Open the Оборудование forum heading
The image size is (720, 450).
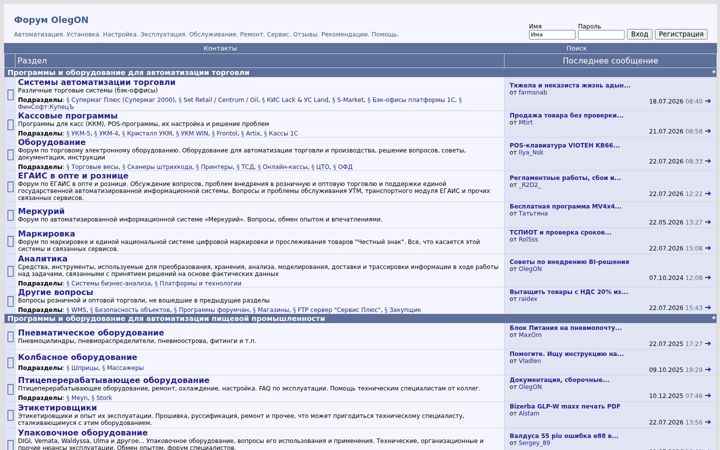pos(51,142)
